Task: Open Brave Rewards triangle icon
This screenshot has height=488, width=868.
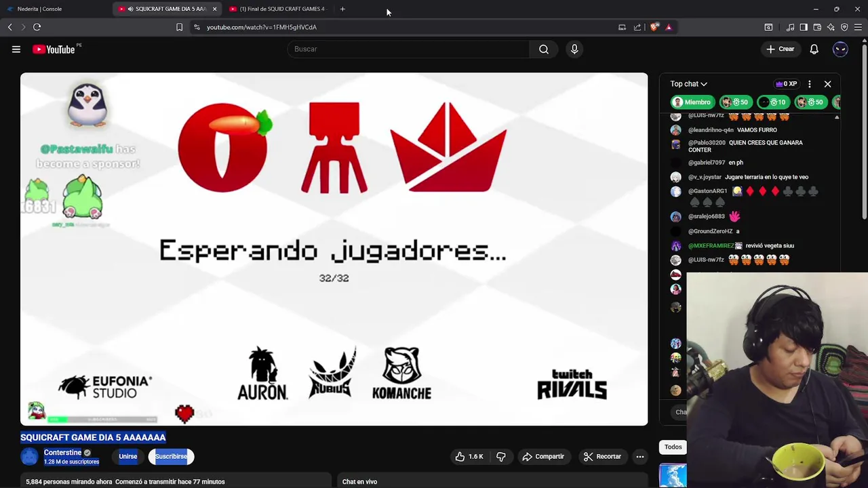Action: (x=669, y=27)
